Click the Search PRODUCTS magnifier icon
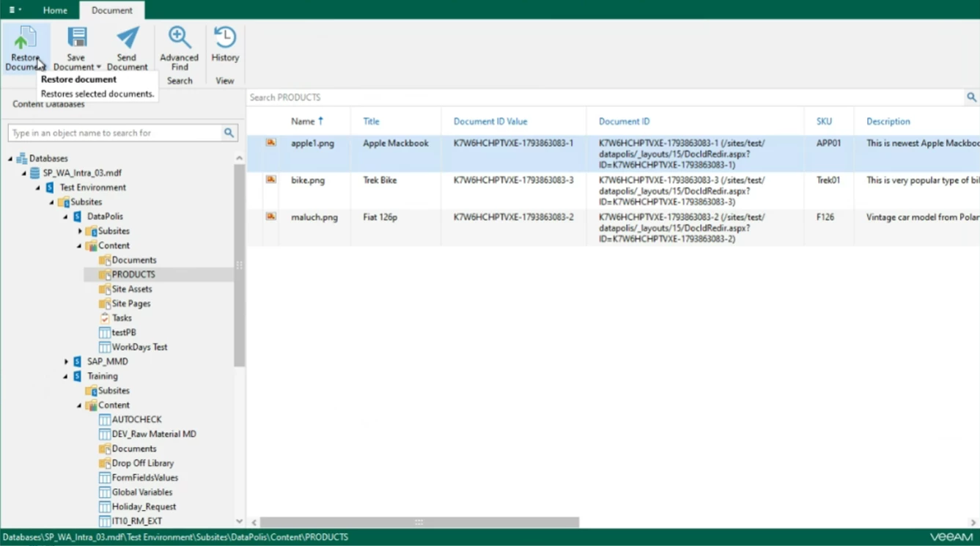The width and height of the screenshot is (980, 546). pyautogui.click(x=971, y=97)
